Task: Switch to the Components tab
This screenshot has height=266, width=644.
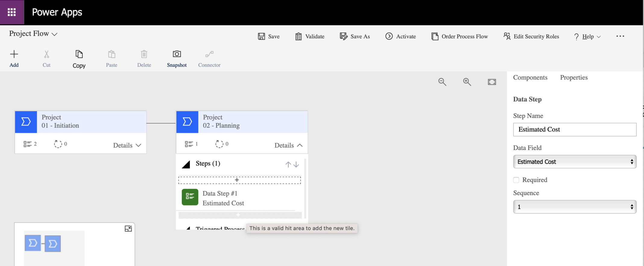Action: pyautogui.click(x=530, y=77)
